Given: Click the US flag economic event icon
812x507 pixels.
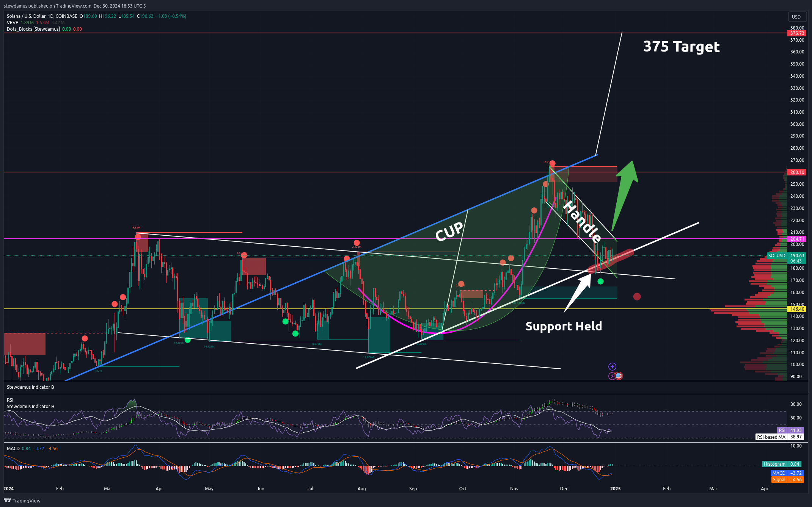Looking at the screenshot, I should 619,376.
